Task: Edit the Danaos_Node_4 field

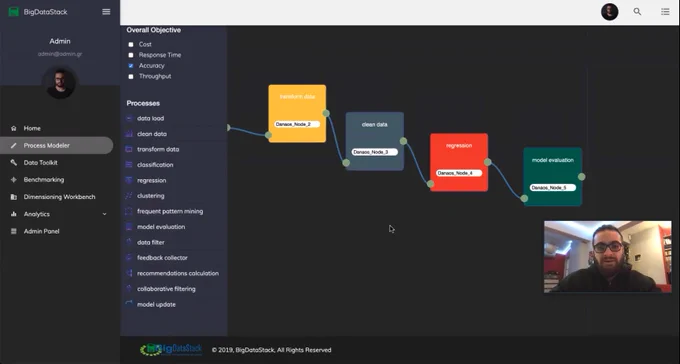Action: [459, 173]
